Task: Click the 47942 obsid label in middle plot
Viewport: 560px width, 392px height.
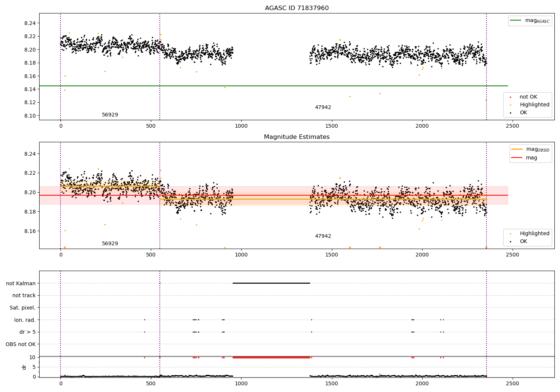Action: point(323,236)
